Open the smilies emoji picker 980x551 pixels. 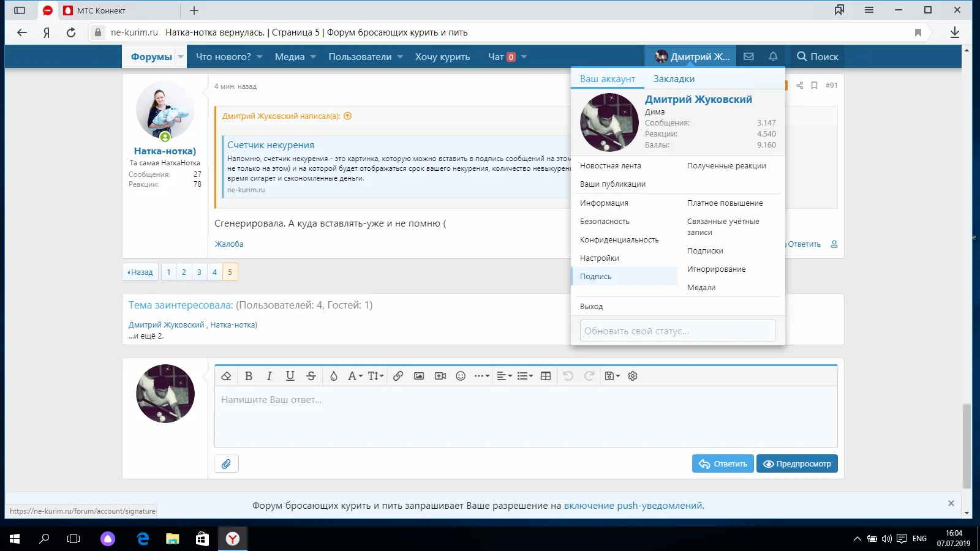tap(461, 376)
